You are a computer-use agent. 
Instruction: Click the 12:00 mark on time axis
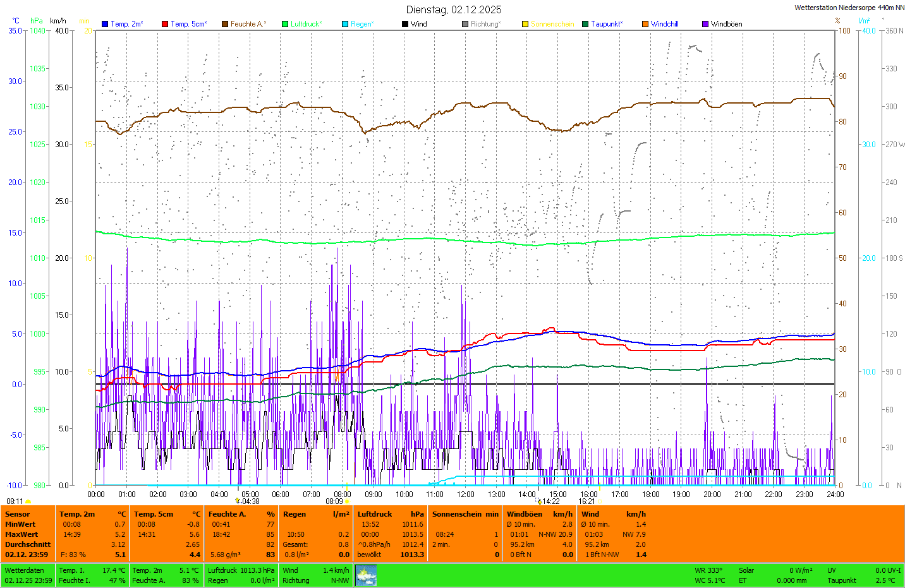[466, 495]
